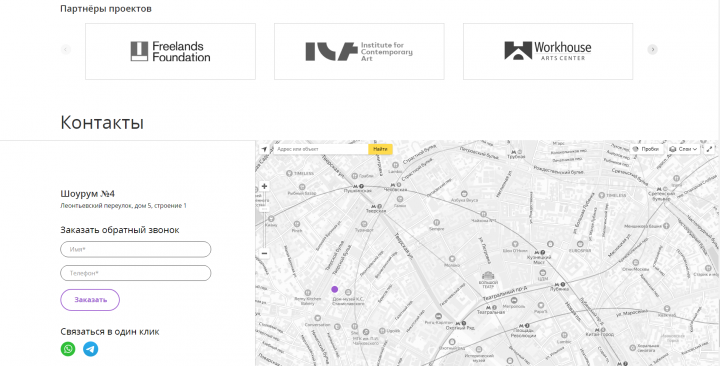Click the Партнёры проектов heading
Screen dimensions: 720x366
pyautogui.click(x=106, y=9)
